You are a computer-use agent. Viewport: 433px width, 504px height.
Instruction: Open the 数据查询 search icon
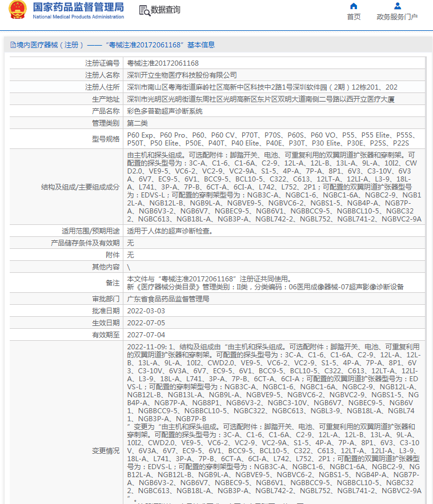145,11
